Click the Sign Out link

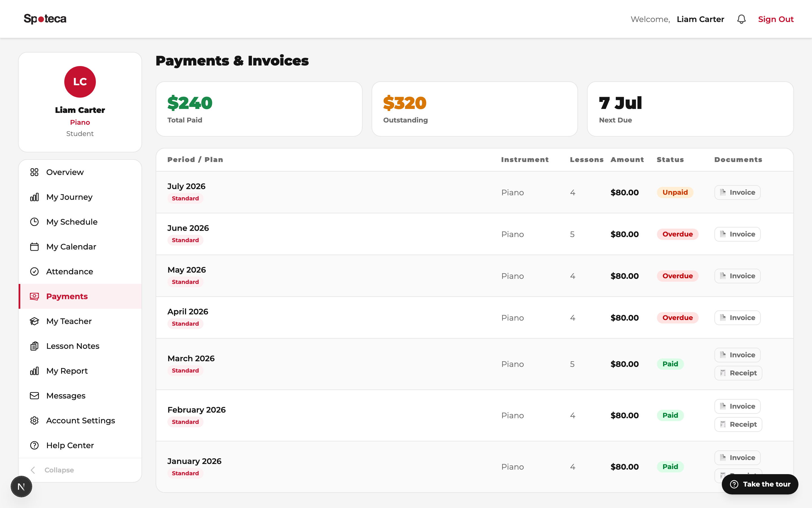click(x=775, y=19)
